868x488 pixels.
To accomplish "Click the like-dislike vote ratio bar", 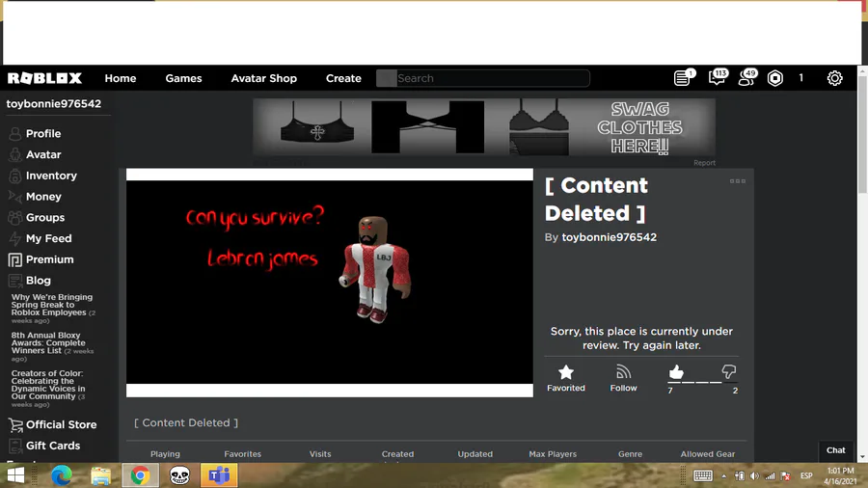I will point(701,382).
